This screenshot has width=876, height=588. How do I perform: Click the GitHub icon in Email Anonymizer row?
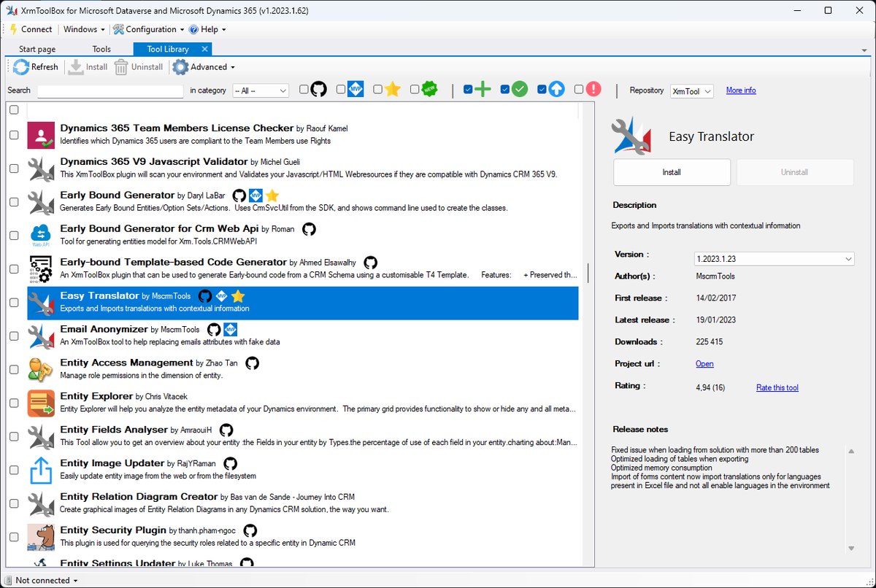[214, 330]
